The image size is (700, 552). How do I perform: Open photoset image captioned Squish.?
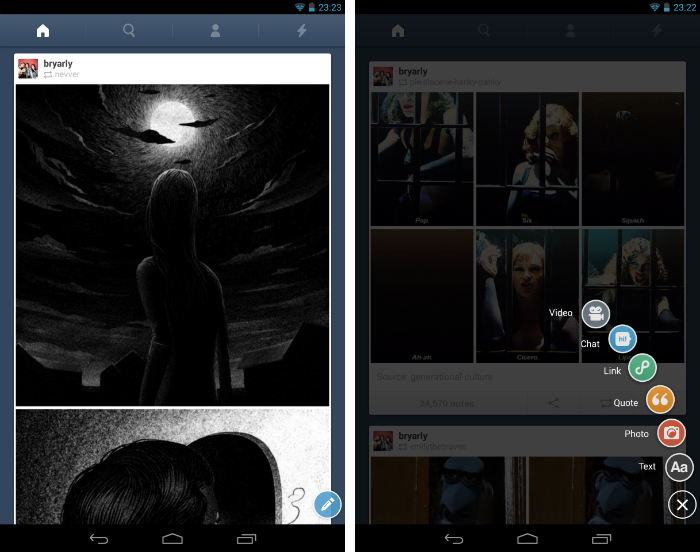(633, 159)
